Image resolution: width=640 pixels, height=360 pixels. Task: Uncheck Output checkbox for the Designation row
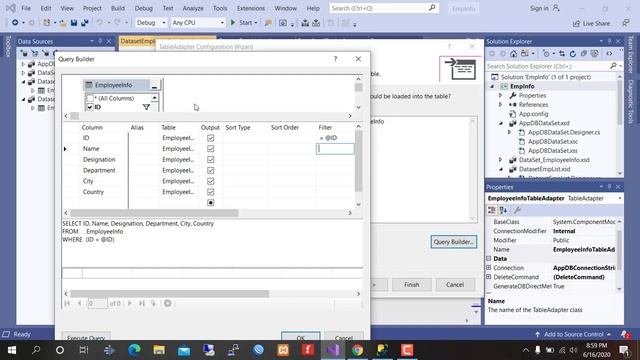[x=211, y=160]
